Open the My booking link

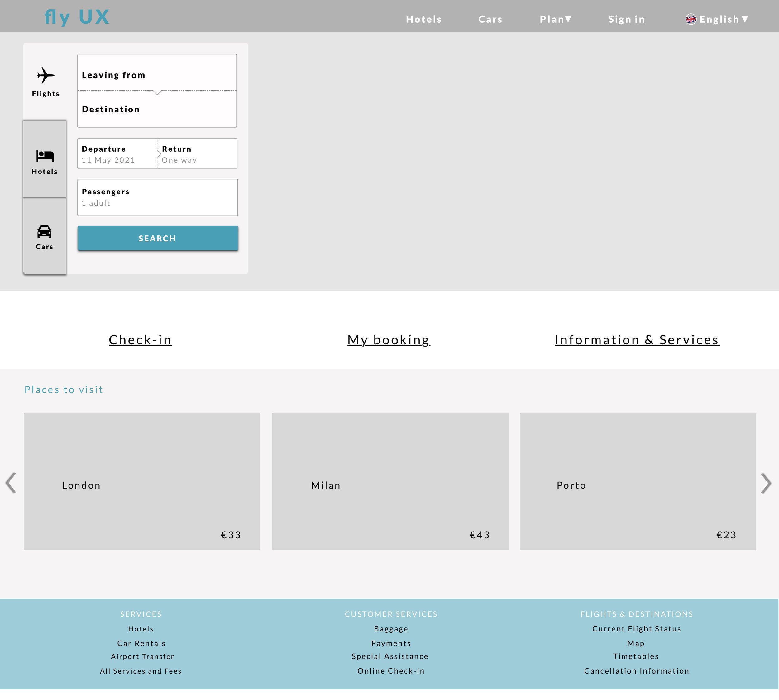[x=389, y=340]
